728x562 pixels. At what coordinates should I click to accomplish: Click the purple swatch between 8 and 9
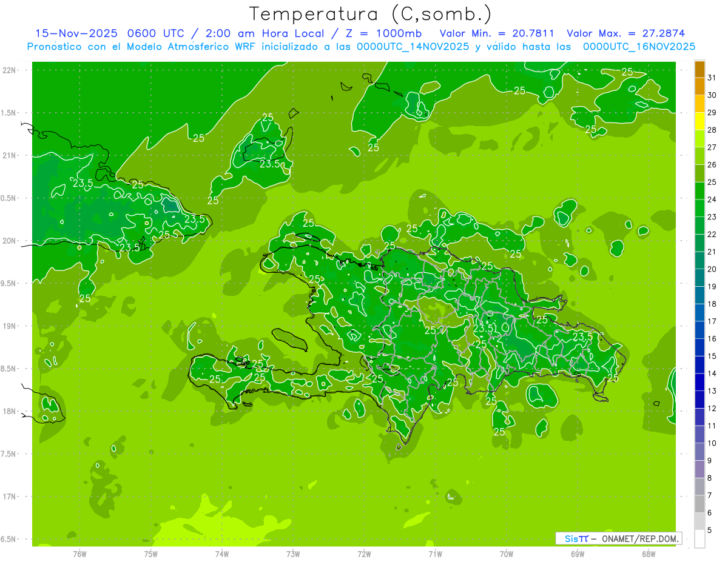699,469
